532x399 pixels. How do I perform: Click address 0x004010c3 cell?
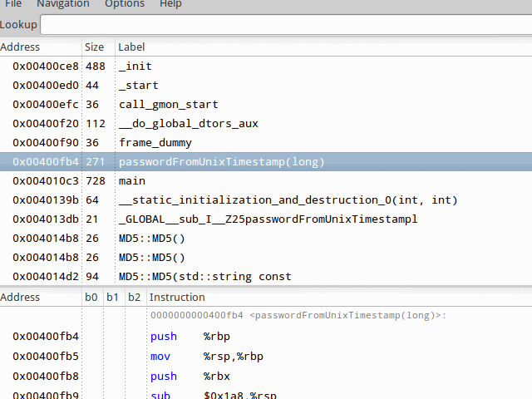click(46, 181)
